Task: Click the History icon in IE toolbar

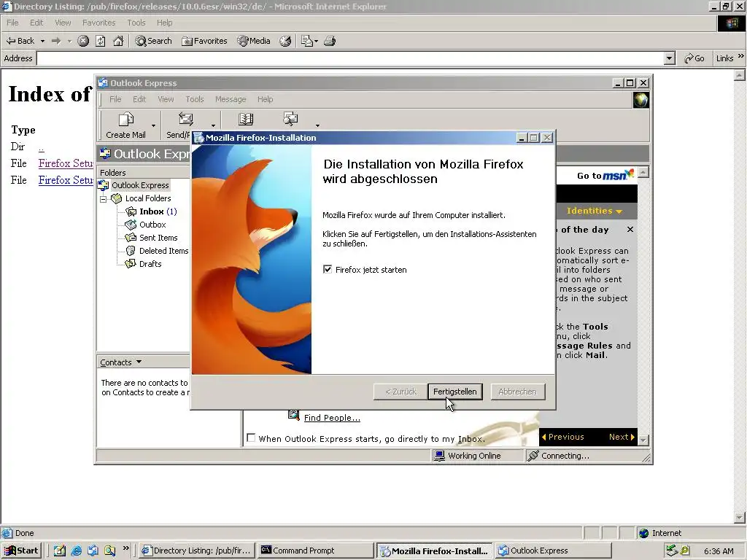Action: [x=285, y=41]
